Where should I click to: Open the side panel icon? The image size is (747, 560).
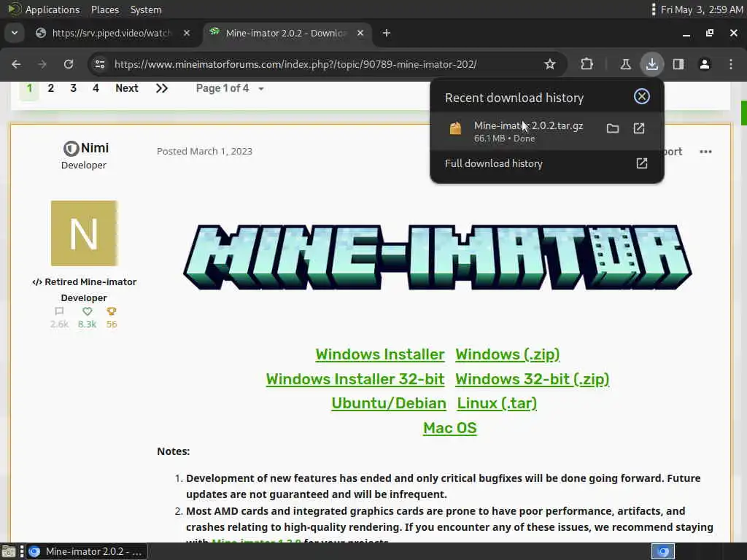click(678, 64)
